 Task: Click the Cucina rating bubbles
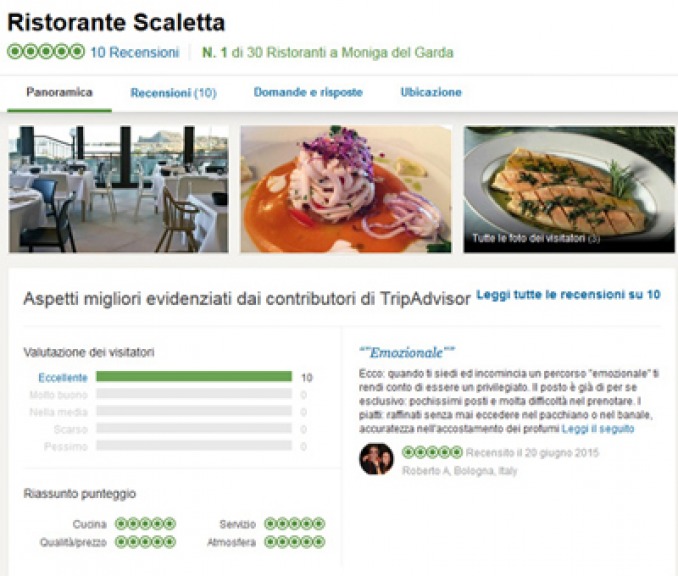point(145,524)
